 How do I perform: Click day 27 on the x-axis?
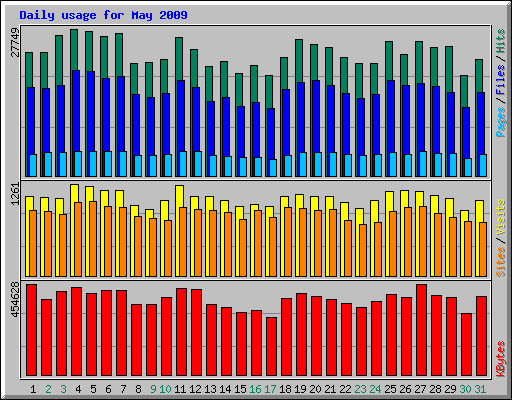[x=420, y=389]
